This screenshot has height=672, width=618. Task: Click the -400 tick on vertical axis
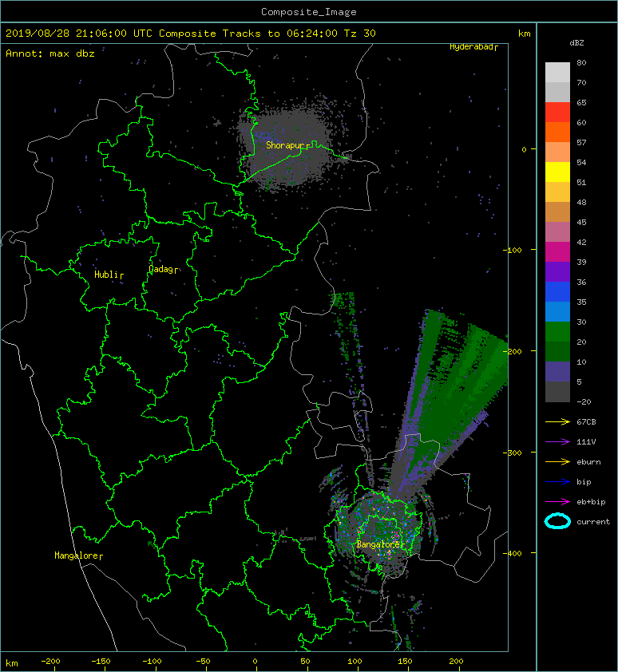point(513,553)
